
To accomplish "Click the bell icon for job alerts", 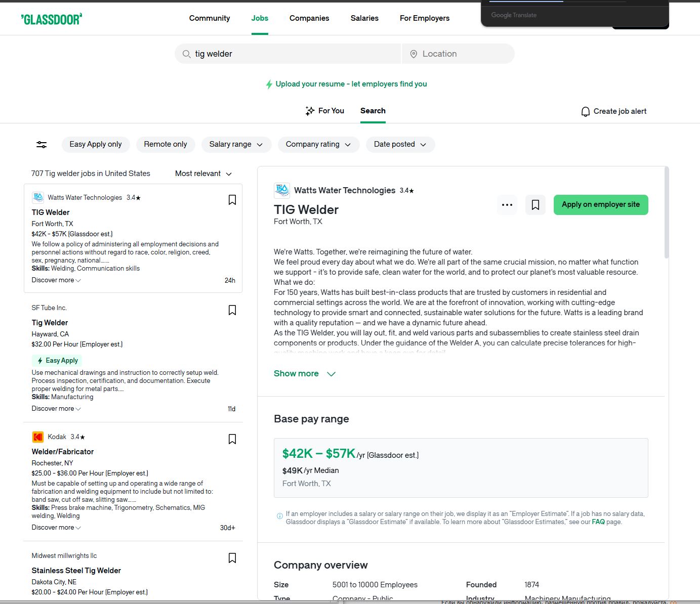I will pos(585,111).
